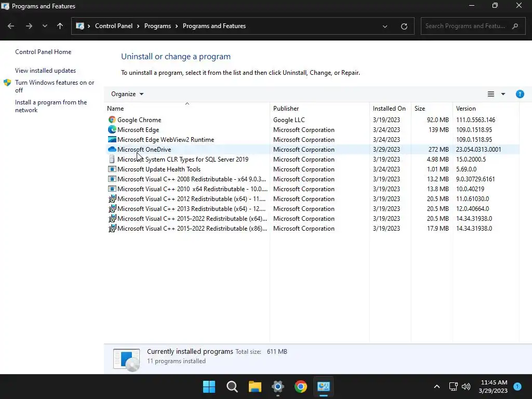Image resolution: width=532 pixels, height=399 pixels.
Task: Click the Visual C++ 2010 Redistributable icon
Action: tap(112, 189)
